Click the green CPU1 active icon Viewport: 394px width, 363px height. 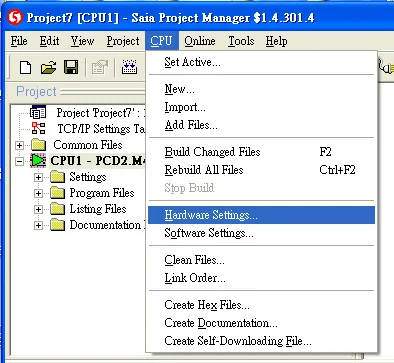coord(38,161)
